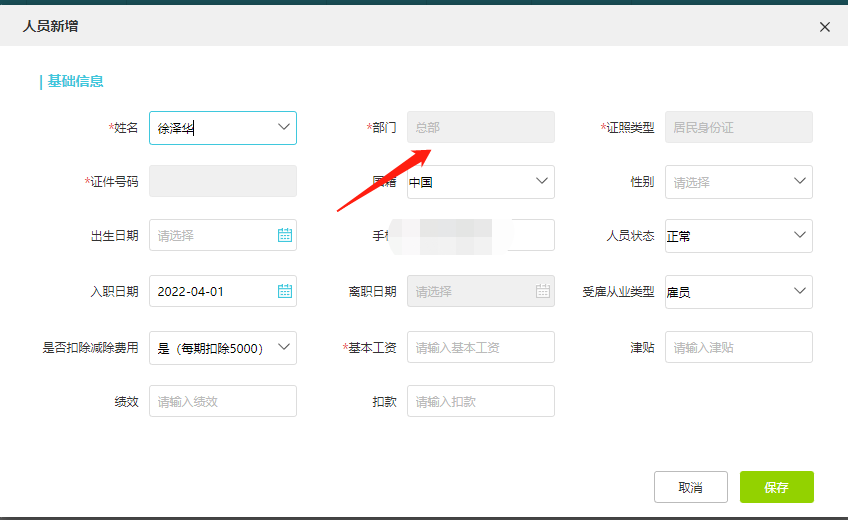Click the 保存 button
This screenshot has height=520, width=848.
coord(777,487)
